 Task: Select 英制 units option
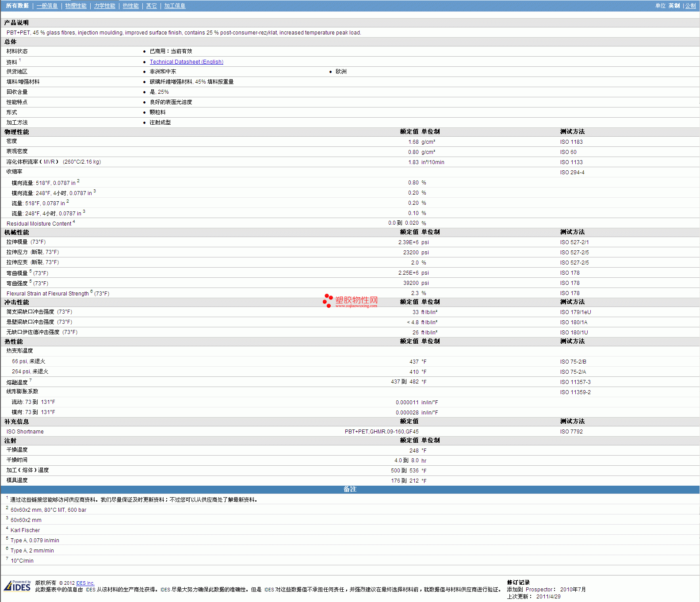674,6
